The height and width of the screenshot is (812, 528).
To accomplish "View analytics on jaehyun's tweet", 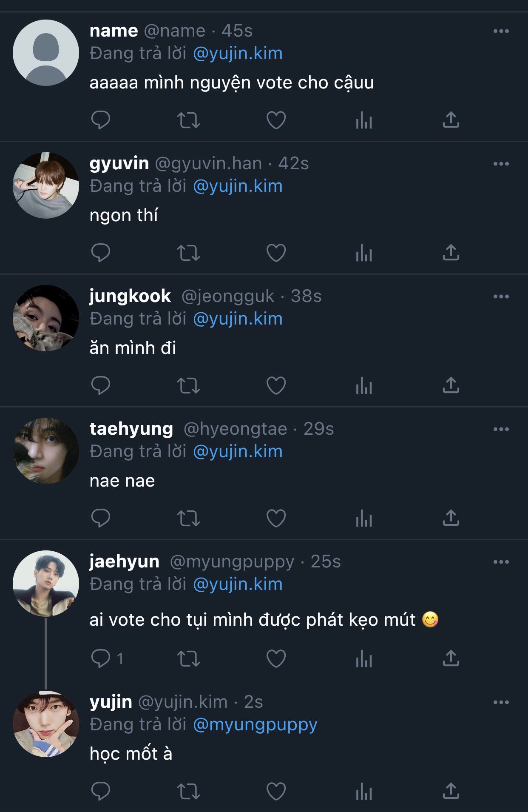I will coord(363,659).
